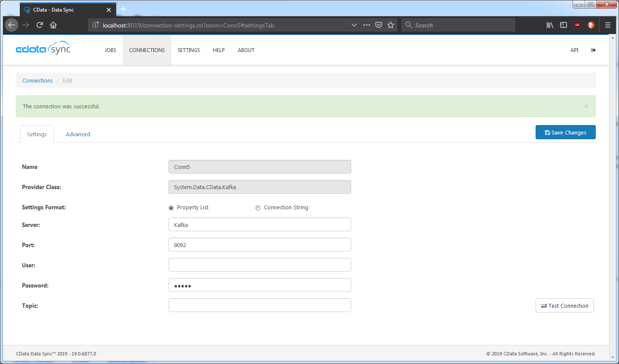
Task: Open the browser Library icon
Action: 550,25
